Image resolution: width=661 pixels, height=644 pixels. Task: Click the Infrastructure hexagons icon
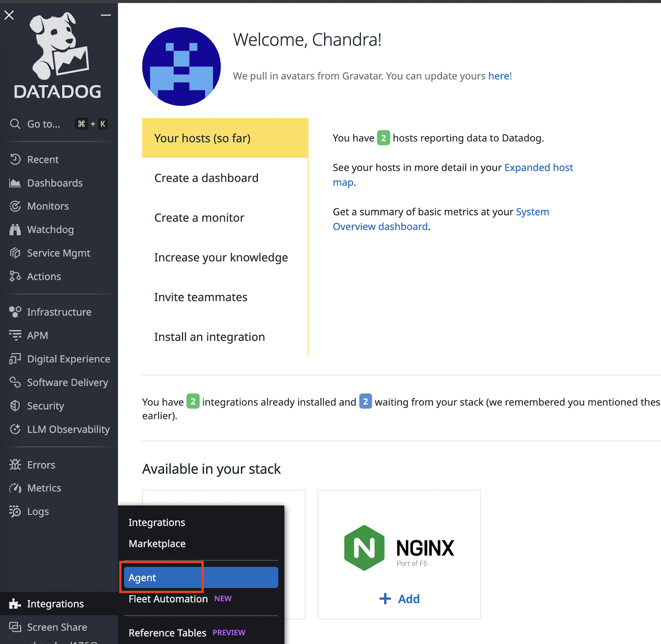[x=15, y=312]
